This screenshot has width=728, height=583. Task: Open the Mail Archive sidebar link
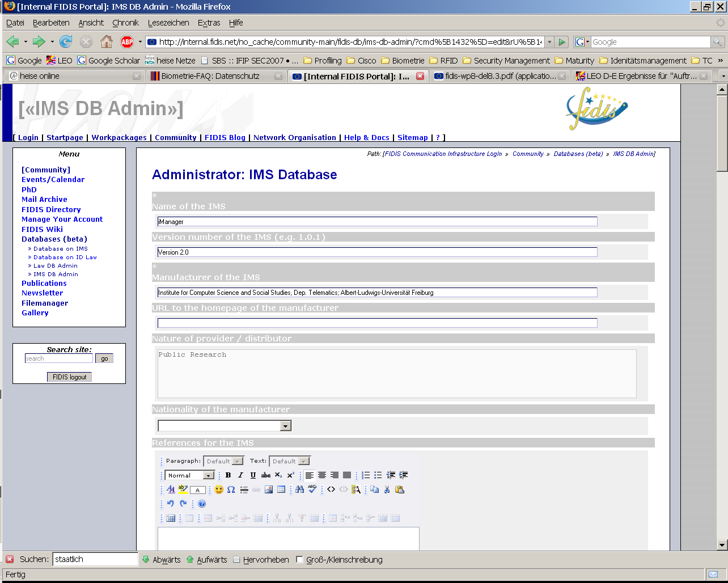44,200
